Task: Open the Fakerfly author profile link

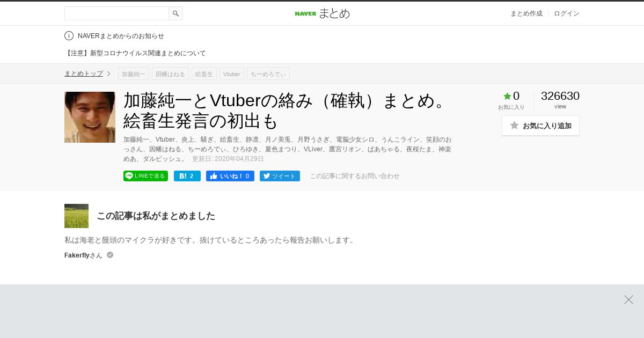Action: [77, 255]
